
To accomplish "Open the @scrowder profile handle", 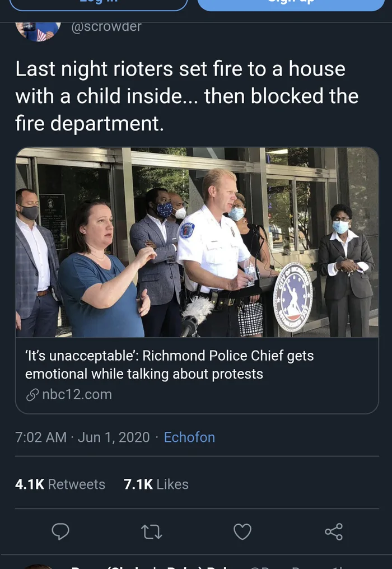I will click(x=106, y=26).
